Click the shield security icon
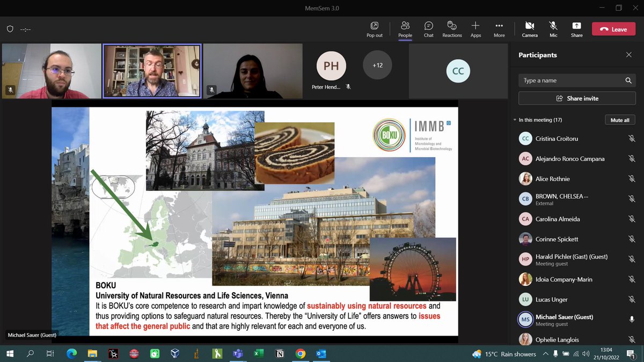644x362 pixels. pyautogui.click(x=10, y=29)
